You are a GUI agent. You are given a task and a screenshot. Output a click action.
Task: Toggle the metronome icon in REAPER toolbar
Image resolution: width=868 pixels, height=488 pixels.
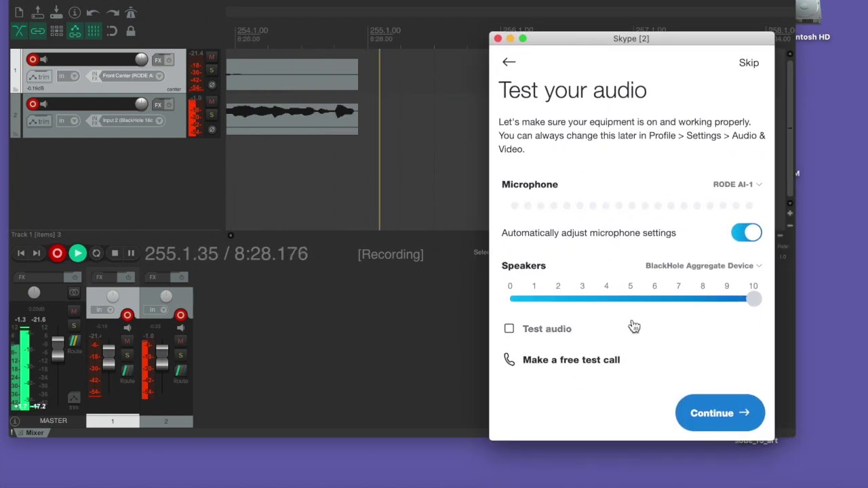(131, 12)
